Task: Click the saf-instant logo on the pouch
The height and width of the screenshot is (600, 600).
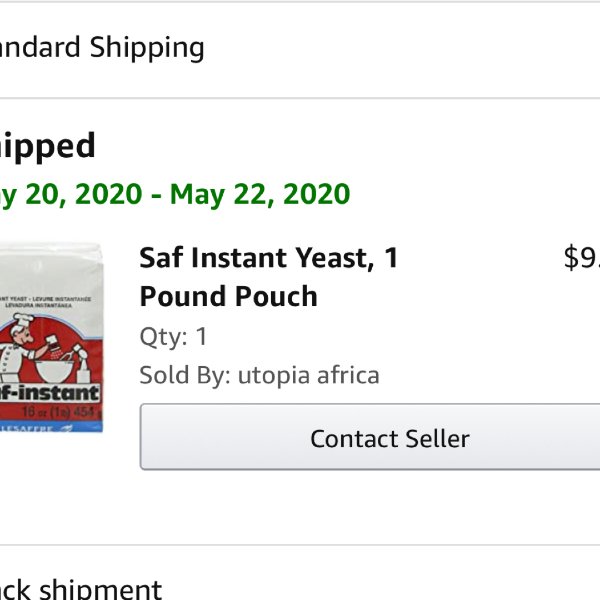Action: 50,393
